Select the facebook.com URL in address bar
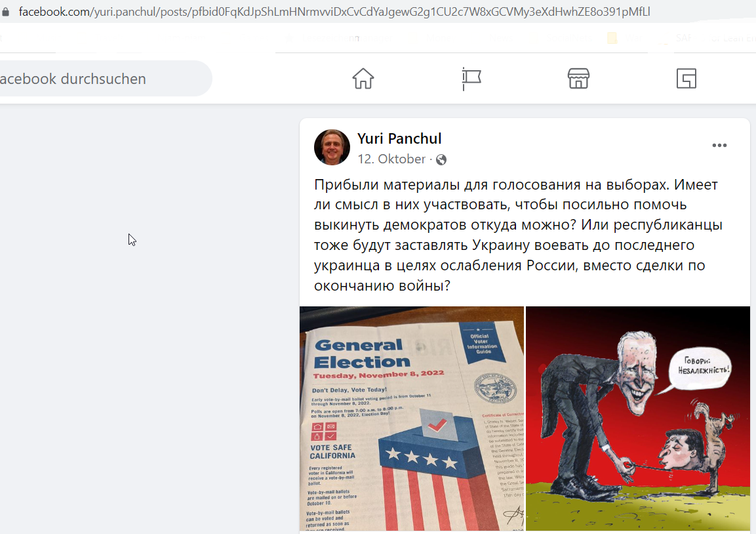The height and width of the screenshot is (534, 756). [334, 12]
